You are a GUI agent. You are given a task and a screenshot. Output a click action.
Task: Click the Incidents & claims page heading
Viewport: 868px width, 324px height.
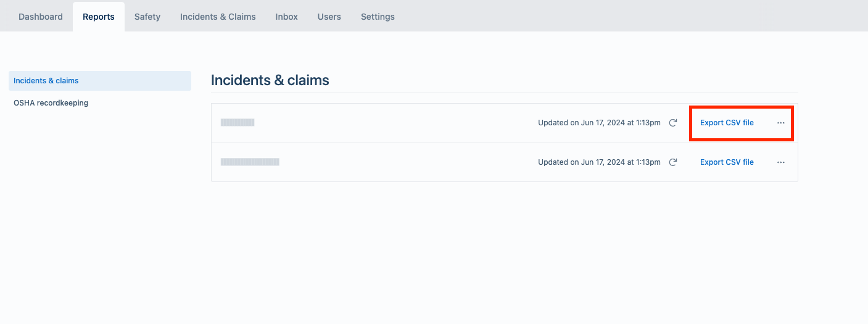[x=270, y=80]
